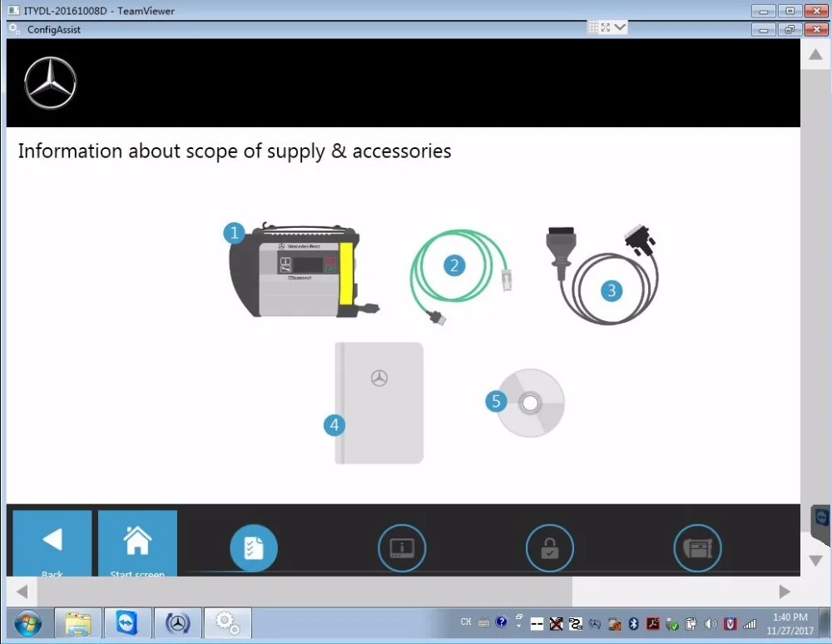Click the Mercedes star tray icon
Image resolution: width=832 pixels, height=644 pixels.
(x=595, y=624)
